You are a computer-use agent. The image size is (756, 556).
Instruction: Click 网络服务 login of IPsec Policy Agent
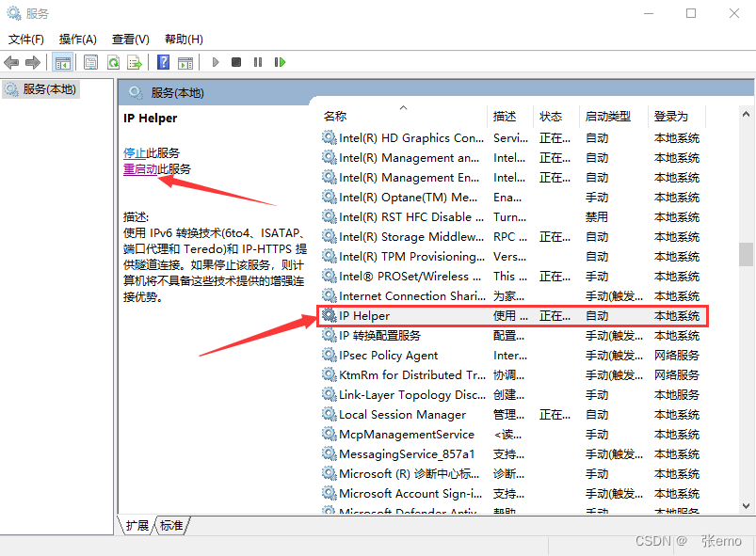click(x=677, y=355)
